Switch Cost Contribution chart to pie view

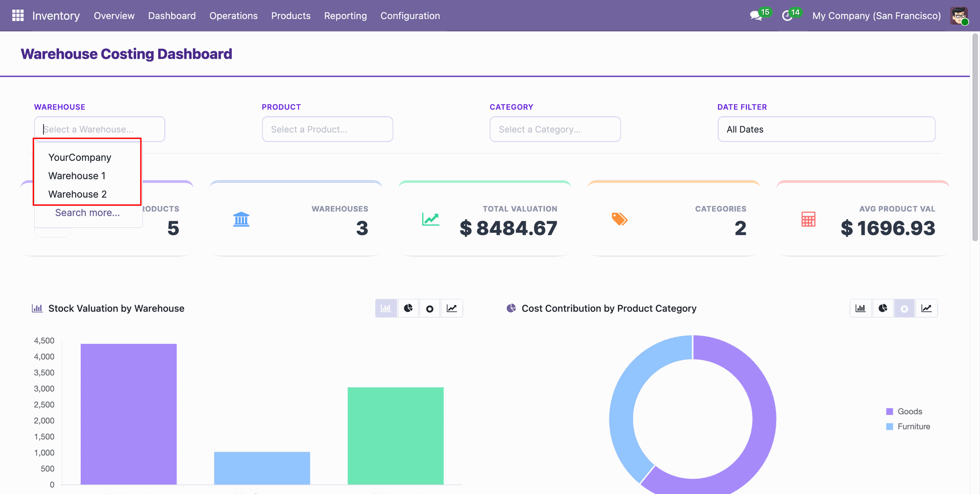pos(883,309)
